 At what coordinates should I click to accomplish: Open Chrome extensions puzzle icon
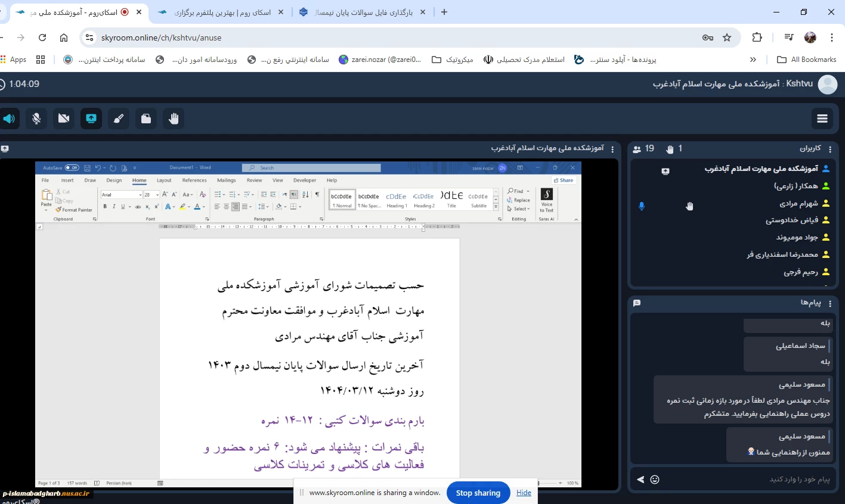(x=757, y=38)
